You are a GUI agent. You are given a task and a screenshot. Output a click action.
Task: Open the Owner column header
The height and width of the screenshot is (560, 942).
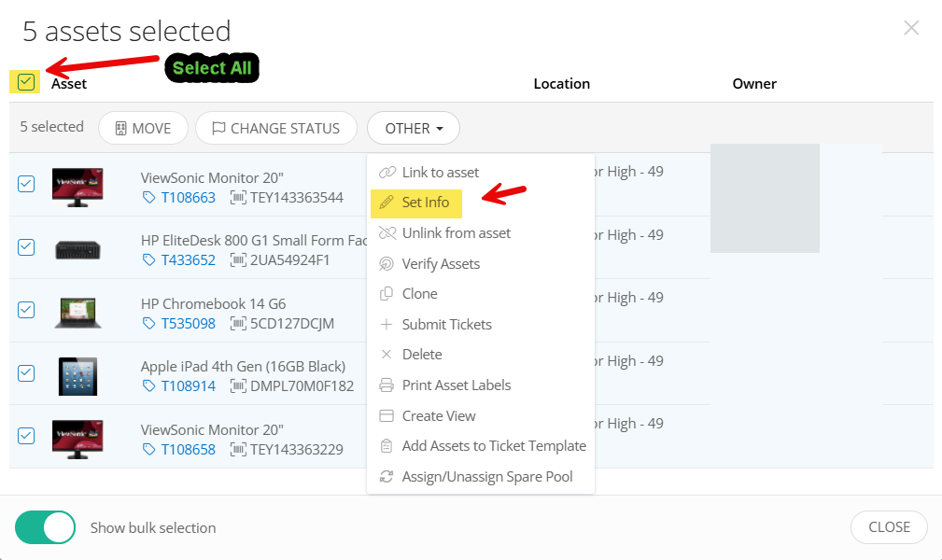coord(753,83)
